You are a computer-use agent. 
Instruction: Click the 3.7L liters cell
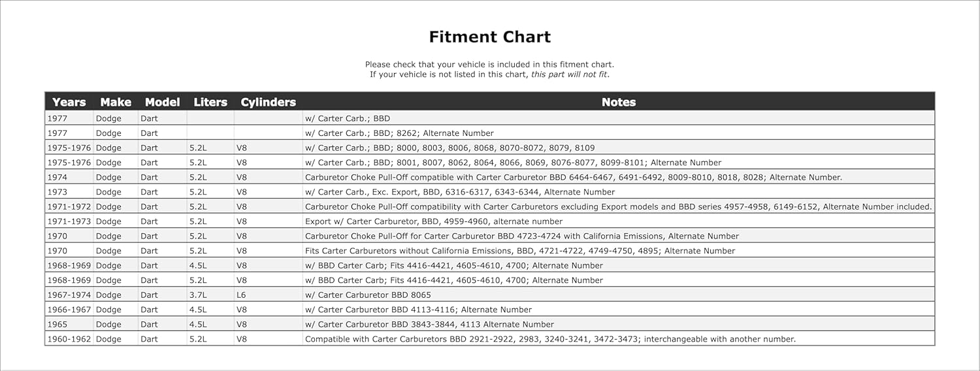pyautogui.click(x=197, y=295)
